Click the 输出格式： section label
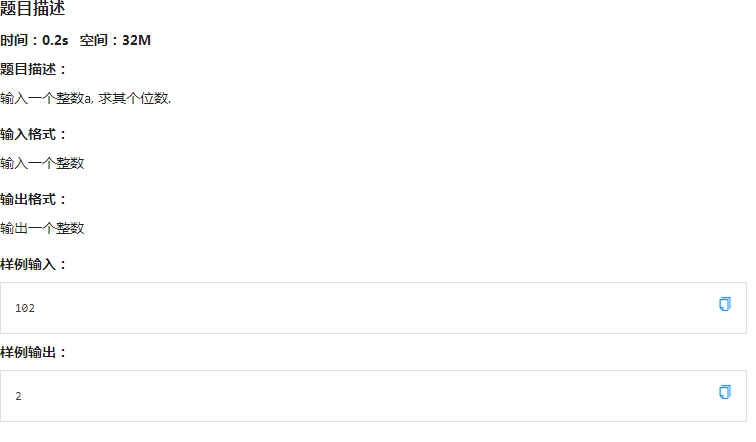756x442 pixels. pos(33,200)
